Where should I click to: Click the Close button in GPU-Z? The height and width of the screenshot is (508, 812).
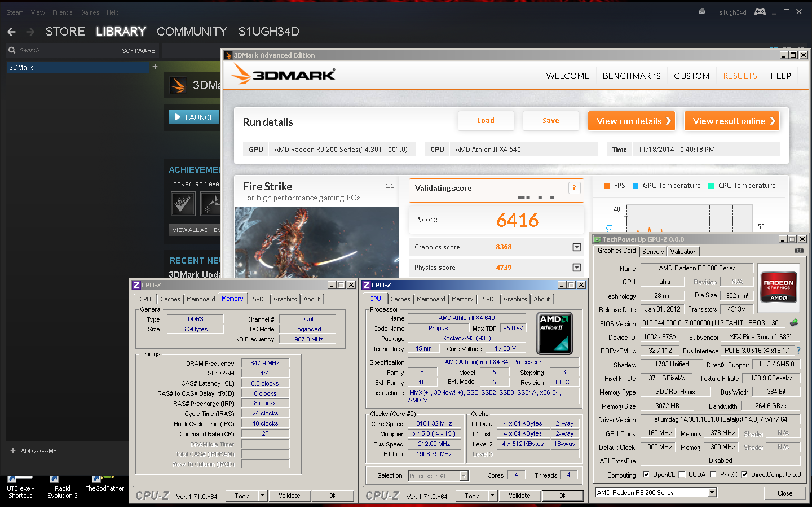point(785,493)
